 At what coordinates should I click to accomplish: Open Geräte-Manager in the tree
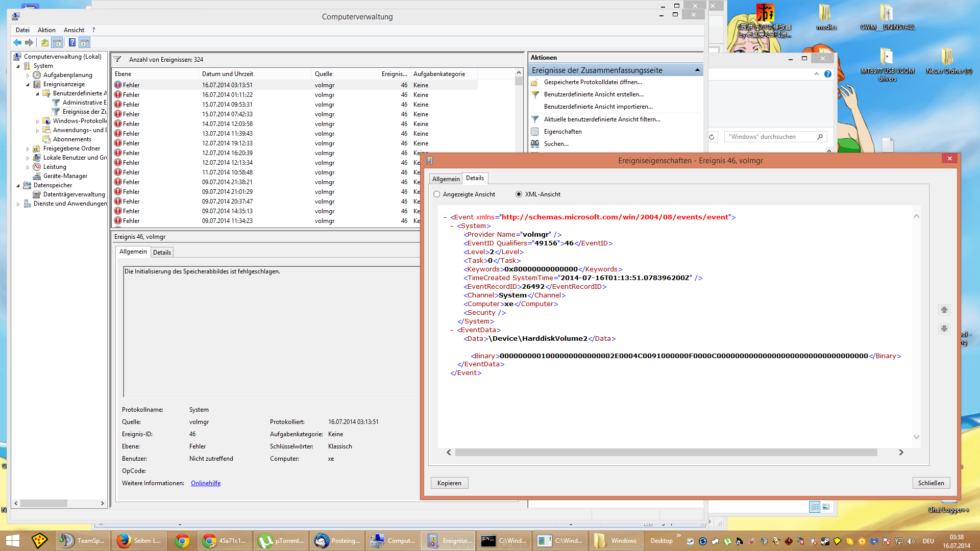[x=65, y=176]
